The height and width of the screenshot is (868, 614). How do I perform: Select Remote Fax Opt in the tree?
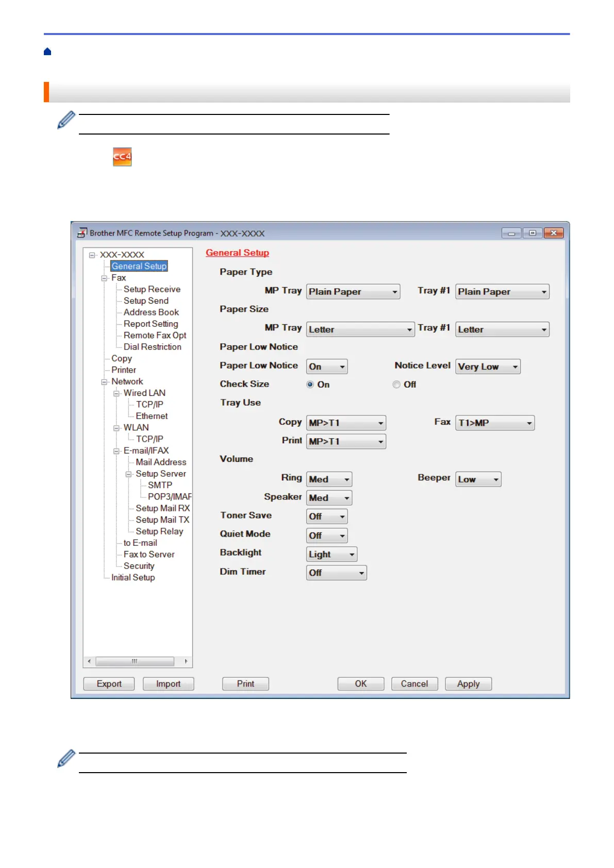(155, 335)
